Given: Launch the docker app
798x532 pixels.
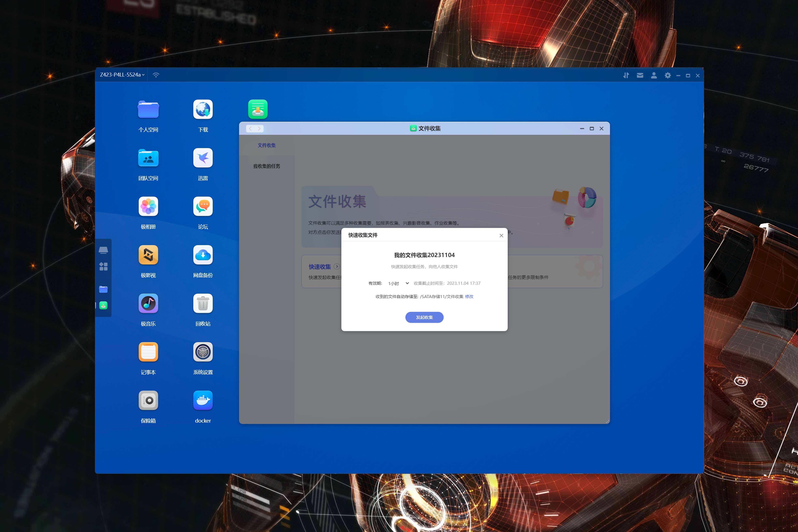Looking at the screenshot, I should [203, 400].
